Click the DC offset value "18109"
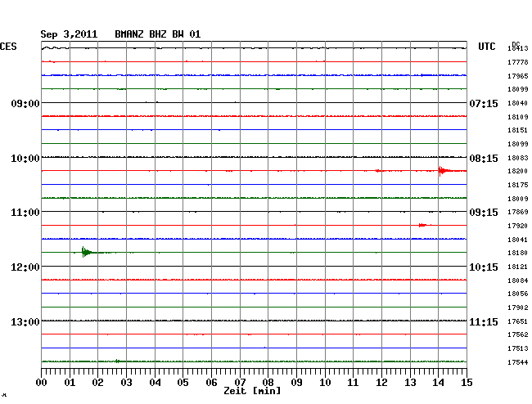 [518, 117]
